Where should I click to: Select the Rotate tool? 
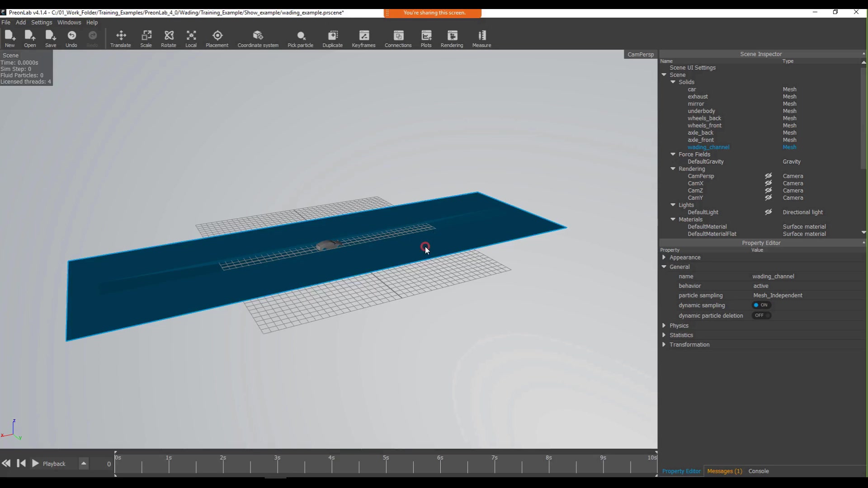click(x=168, y=38)
